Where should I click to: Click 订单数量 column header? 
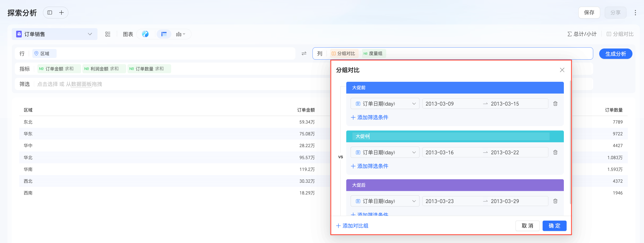coord(614,110)
